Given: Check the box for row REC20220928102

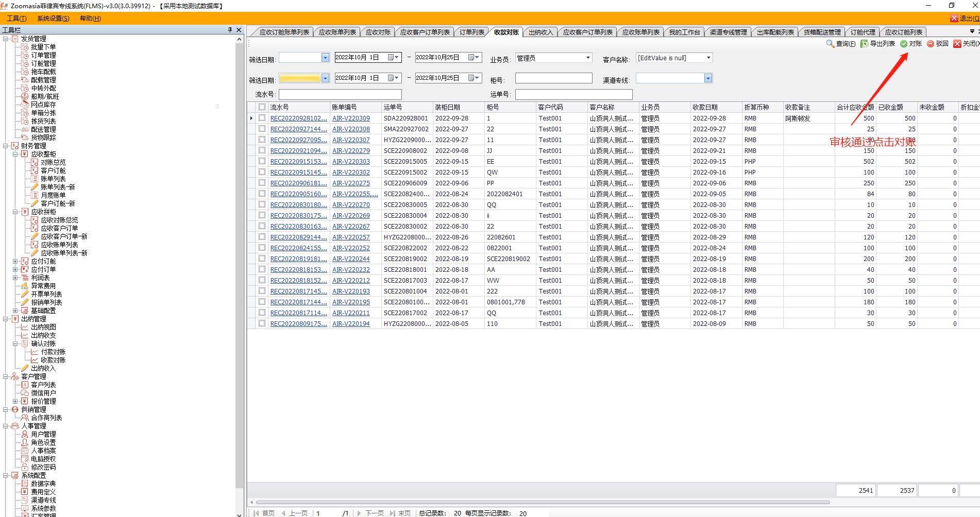Looking at the screenshot, I should pyautogui.click(x=262, y=118).
